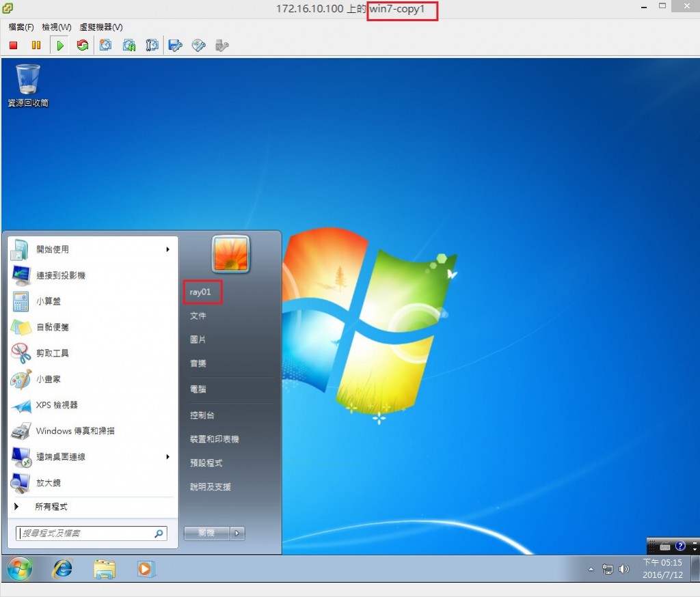Expand the 開始使用 submenu arrow
Image resolution: width=700 pixels, height=597 pixels.
(168, 249)
